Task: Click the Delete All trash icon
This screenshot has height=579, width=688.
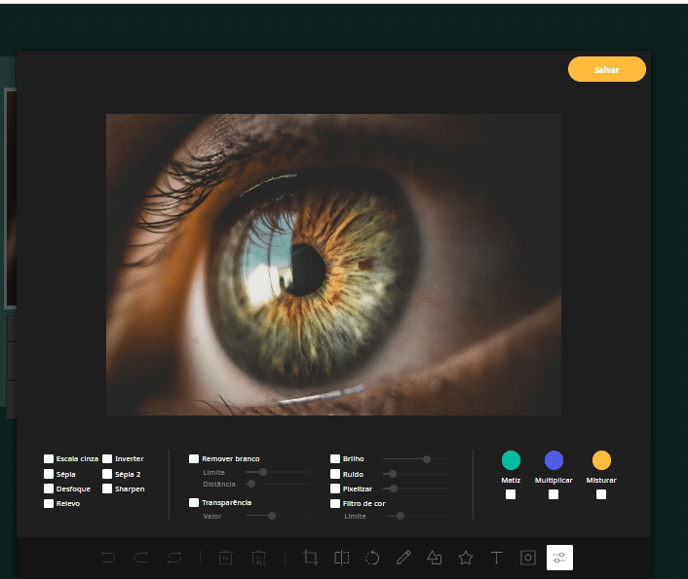Action: (259, 558)
